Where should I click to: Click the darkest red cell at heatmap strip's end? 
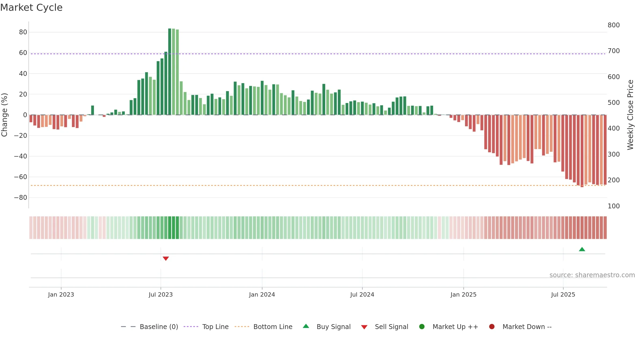[x=605, y=228]
